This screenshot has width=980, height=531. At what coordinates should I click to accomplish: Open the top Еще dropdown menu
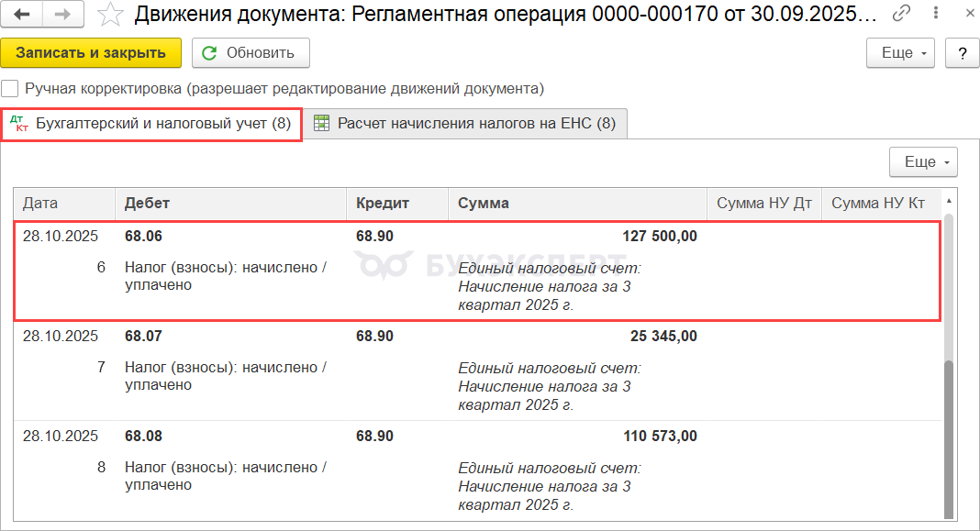[x=899, y=53]
